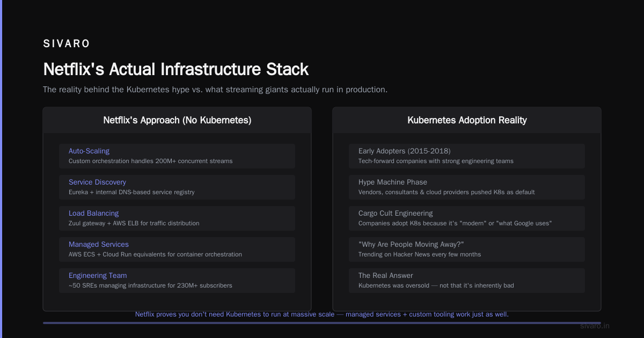Click "Custom orchestration handles 200M+ concurrent streams"

(x=151, y=161)
